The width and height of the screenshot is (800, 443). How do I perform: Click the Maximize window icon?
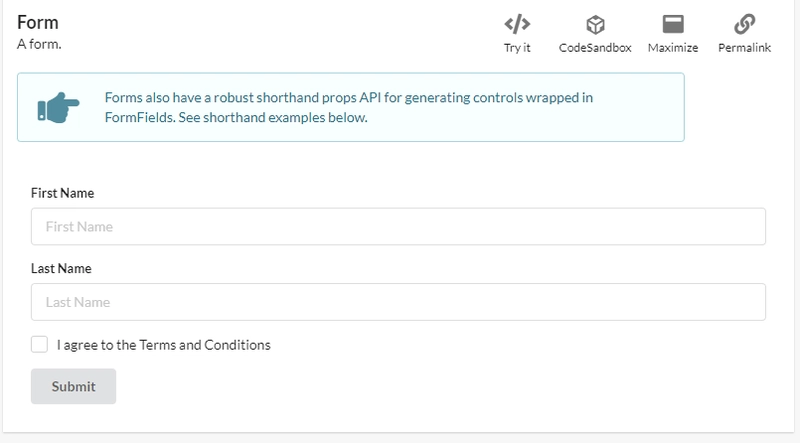coord(672,24)
